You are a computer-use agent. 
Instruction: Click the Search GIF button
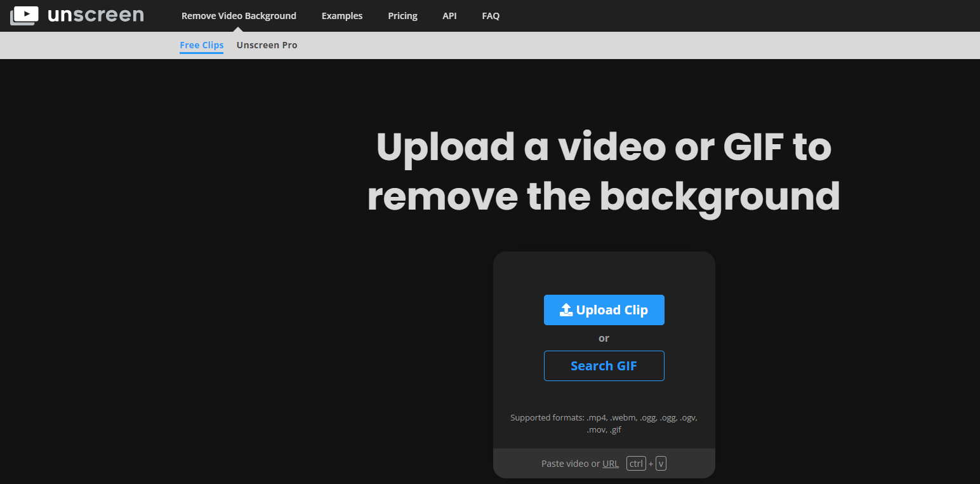[x=604, y=366]
